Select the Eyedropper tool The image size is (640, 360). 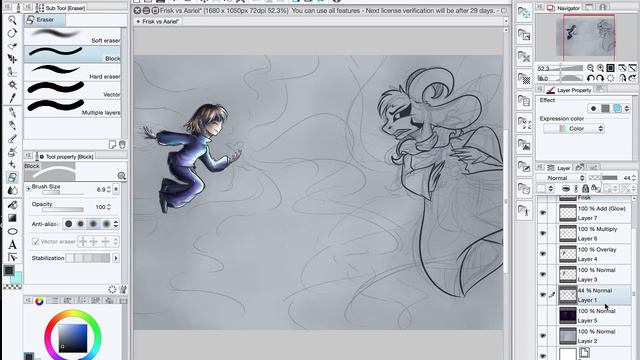(x=12, y=98)
